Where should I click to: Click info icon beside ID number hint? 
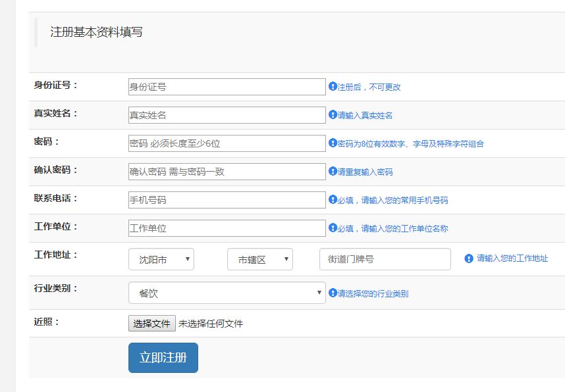pos(333,86)
